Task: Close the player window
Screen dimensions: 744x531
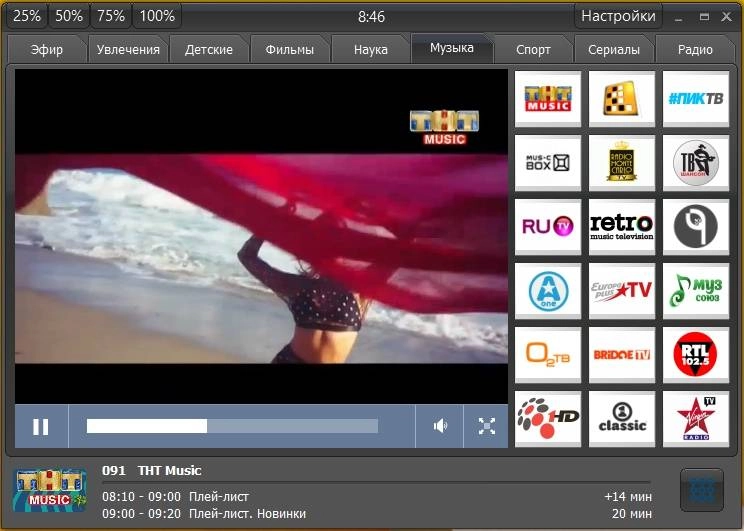Action: (x=726, y=17)
